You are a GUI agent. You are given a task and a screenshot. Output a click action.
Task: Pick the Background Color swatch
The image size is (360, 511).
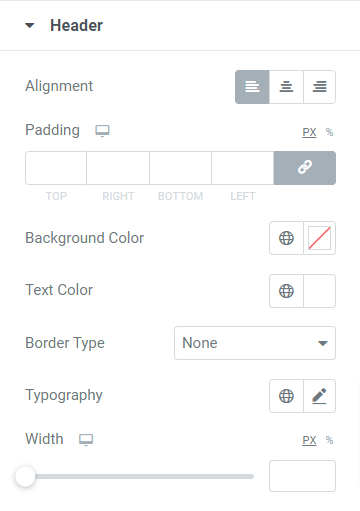[x=319, y=238]
